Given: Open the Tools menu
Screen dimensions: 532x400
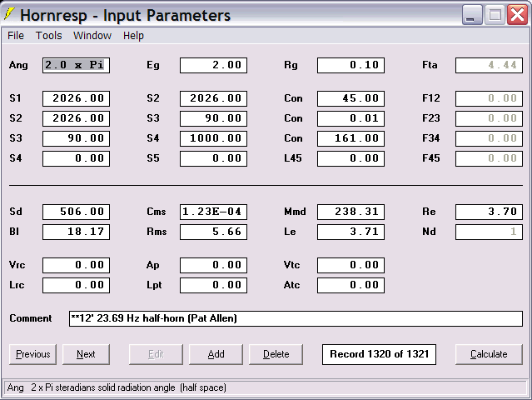Looking at the screenshot, I should coord(49,35).
